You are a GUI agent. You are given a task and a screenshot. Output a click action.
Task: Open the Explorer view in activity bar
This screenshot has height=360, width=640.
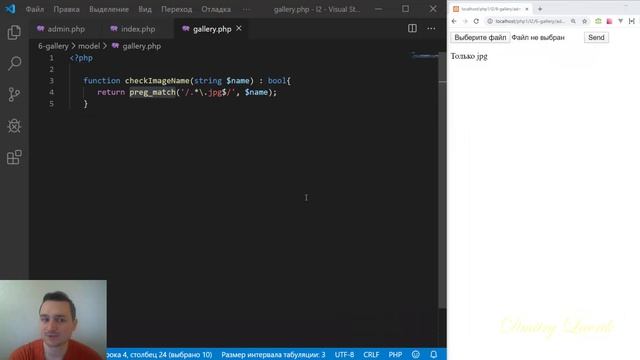pyautogui.click(x=14, y=32)
